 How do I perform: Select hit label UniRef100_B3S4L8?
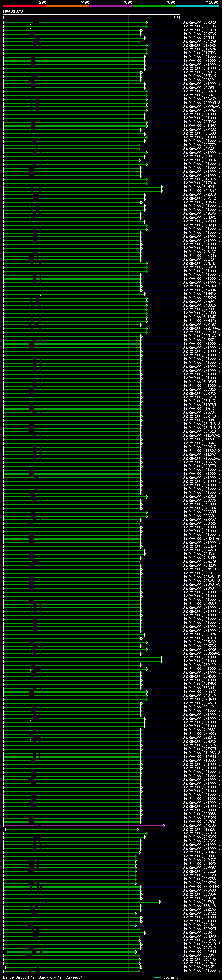pos(199,906)
